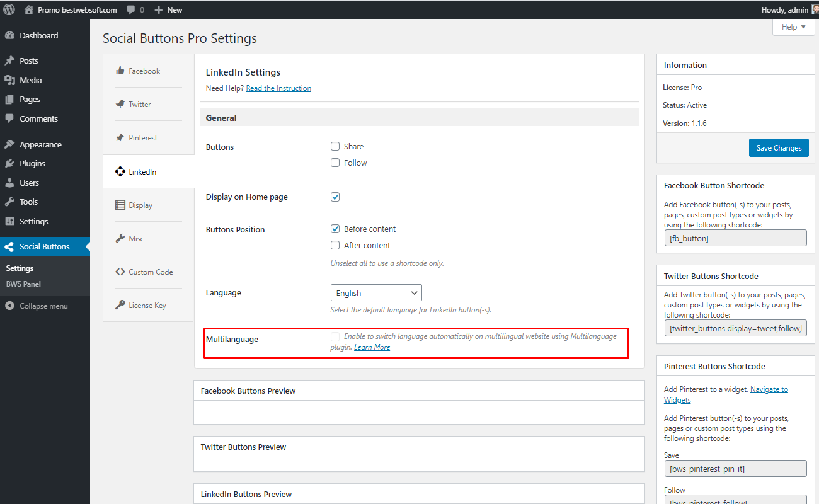Click the Custom Code brackets icon
Image resolution: width=819 pixels, height=504 pixels.
pyautogui.click(x=120, y=272)
